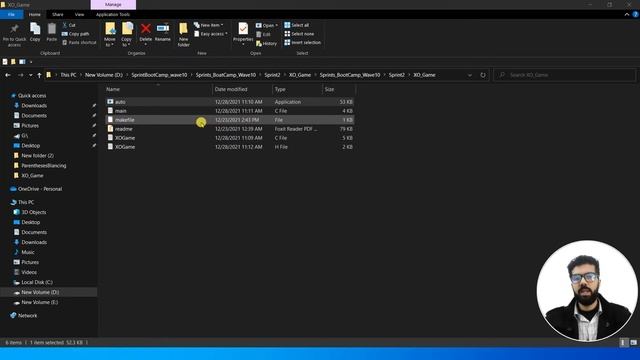Switch to the Share ribbon tab

[58, 14]
